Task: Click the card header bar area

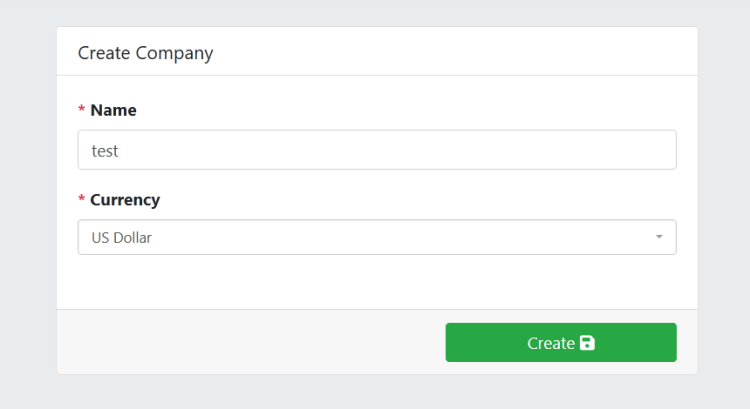Action: point(450,52)
